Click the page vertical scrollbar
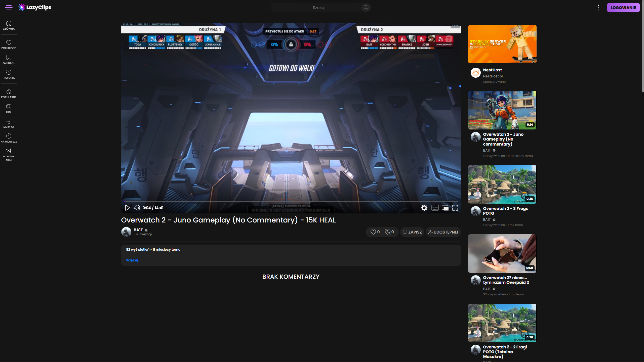This screenshot has height=362, width=644. 643,47
